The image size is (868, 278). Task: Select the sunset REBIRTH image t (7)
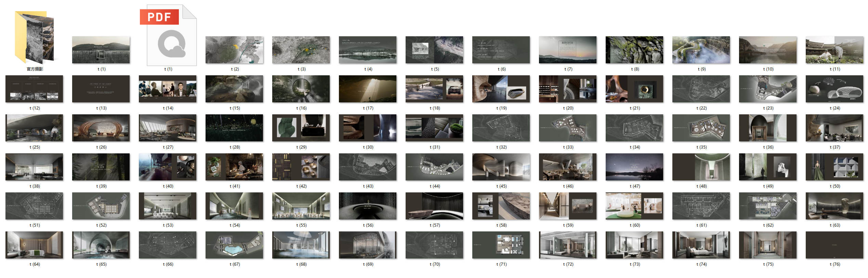click(x=567, y=50)
